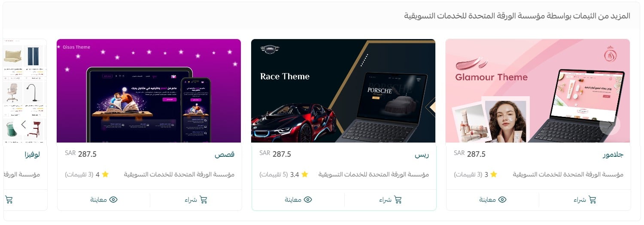Open the Glamour Theme preview image
644x225 pixels.
[x=538, y=91]
